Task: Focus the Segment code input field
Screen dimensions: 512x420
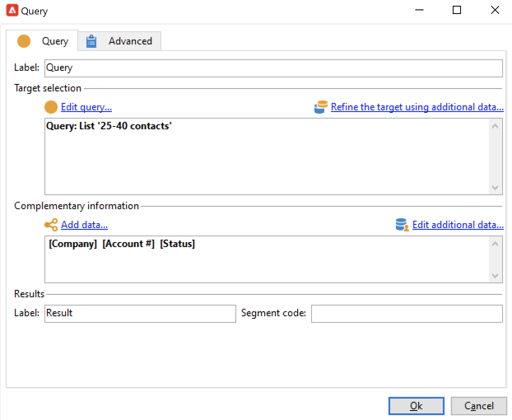Action: 407,314
